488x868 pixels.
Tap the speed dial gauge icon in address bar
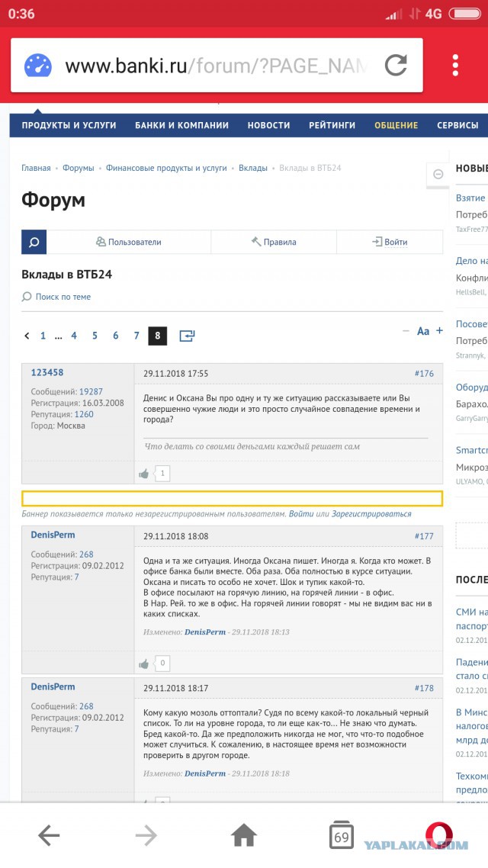[x=37, y=66]
